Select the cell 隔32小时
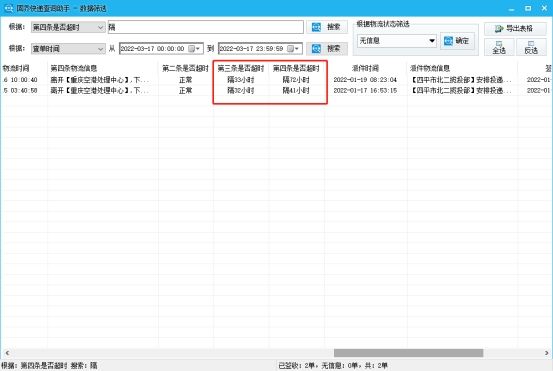 click(x=241, y=91)
